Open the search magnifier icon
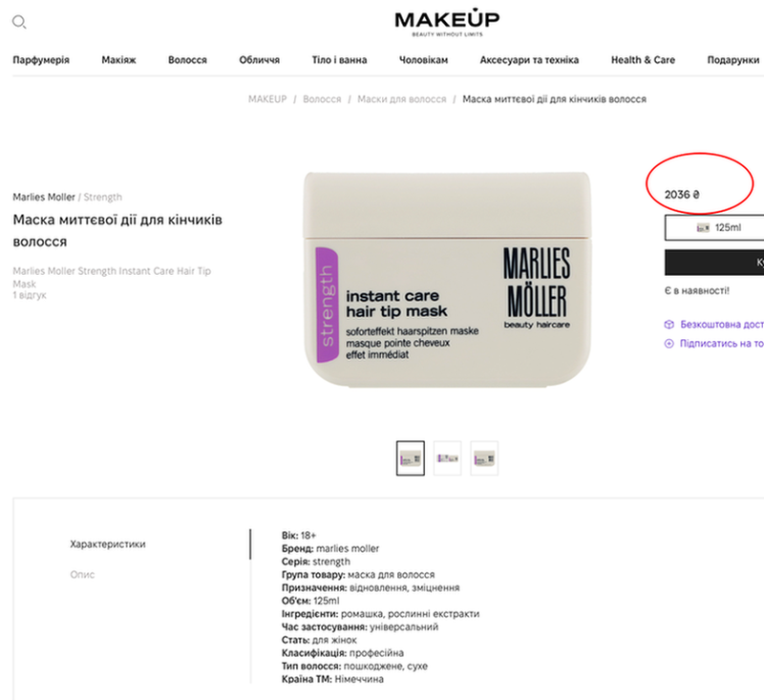Viewport: 764px width, 700px height. (19, 22)
